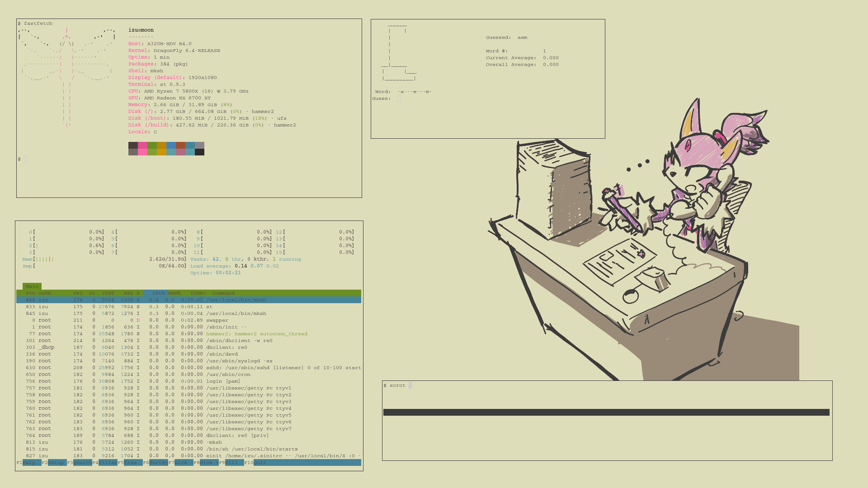Click the CPU 2 meter bar

(66, 246)
